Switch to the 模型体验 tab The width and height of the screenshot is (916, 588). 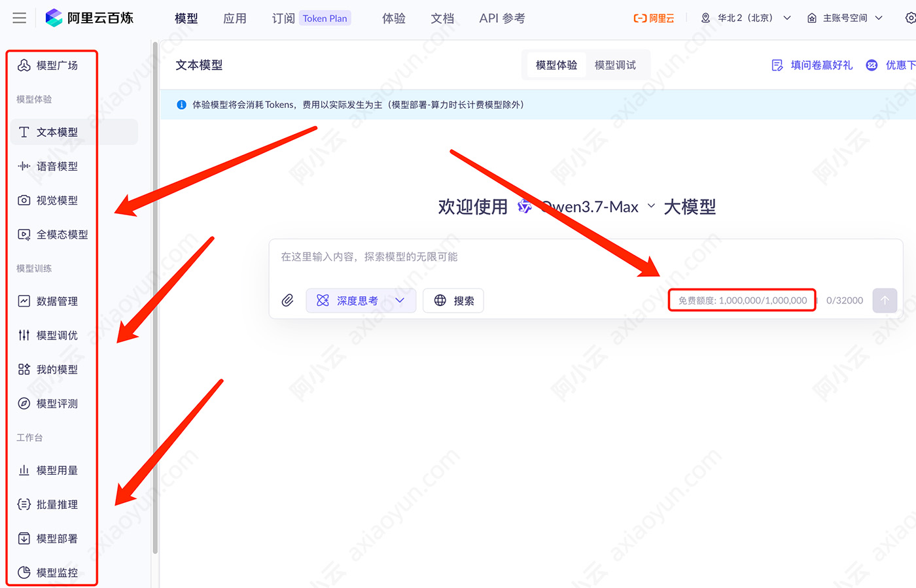click(x=557, y=65)
